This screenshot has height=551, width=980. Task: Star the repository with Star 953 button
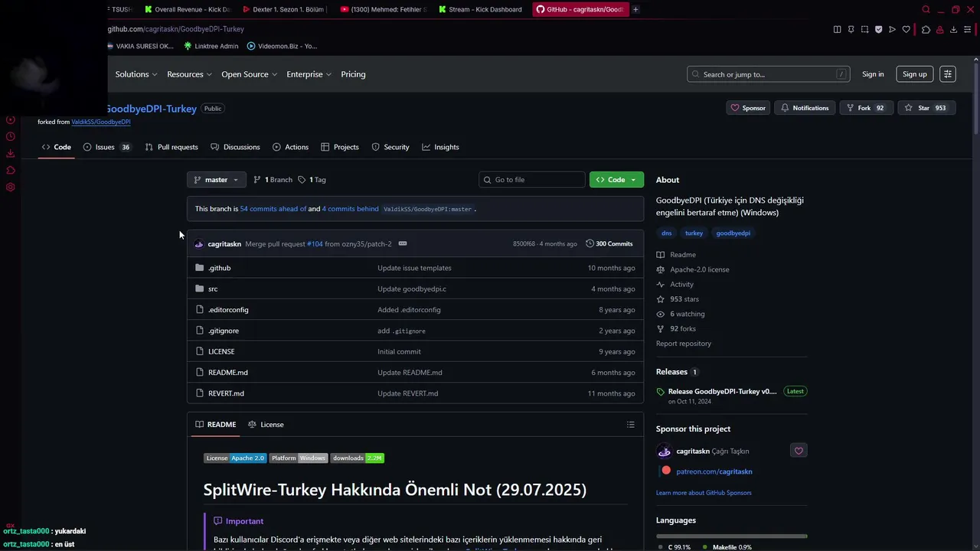[x=926, y=108]
